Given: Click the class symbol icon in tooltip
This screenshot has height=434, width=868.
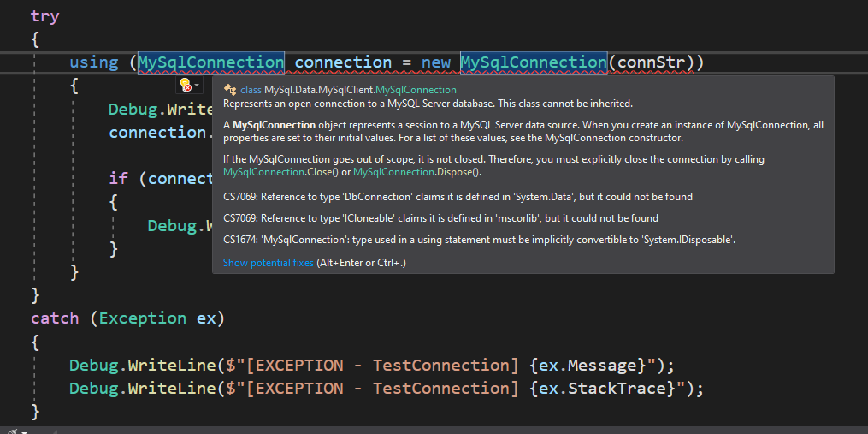Looking at the screenshot, I should click(x=230, y=90).
